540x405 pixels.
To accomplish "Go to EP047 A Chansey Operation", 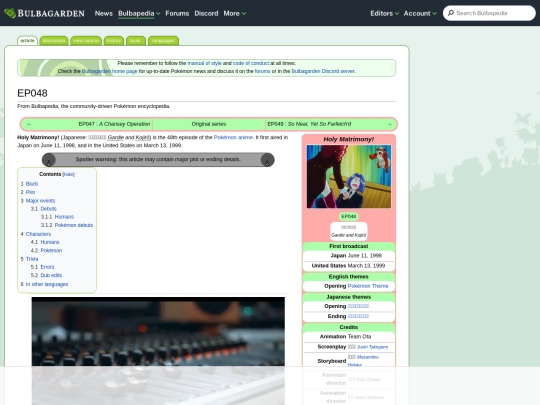I will point(114,124).
